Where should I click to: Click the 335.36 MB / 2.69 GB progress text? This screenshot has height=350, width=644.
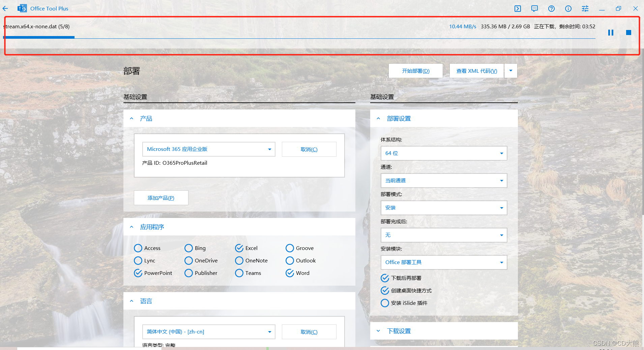[505, 27]
